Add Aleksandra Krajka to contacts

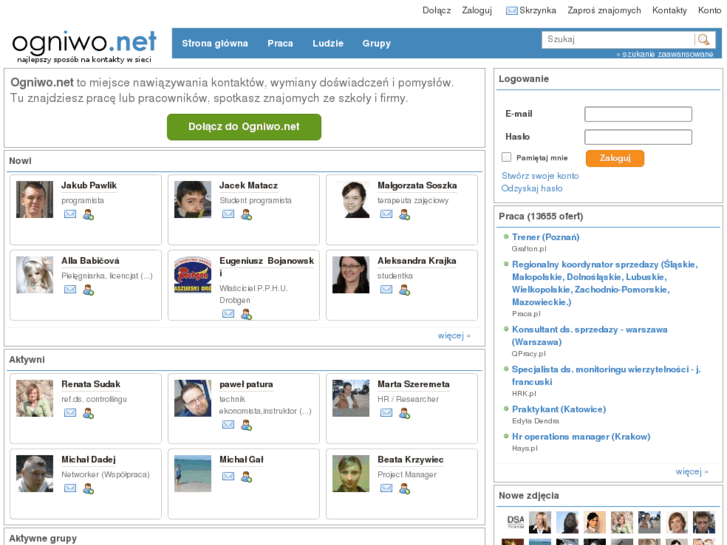point(404,290)
